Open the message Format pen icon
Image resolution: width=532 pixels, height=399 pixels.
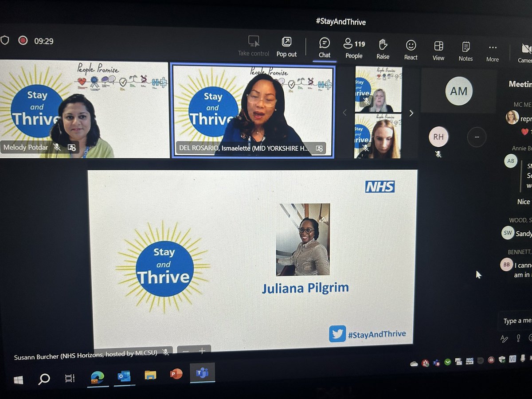[504, 339]
